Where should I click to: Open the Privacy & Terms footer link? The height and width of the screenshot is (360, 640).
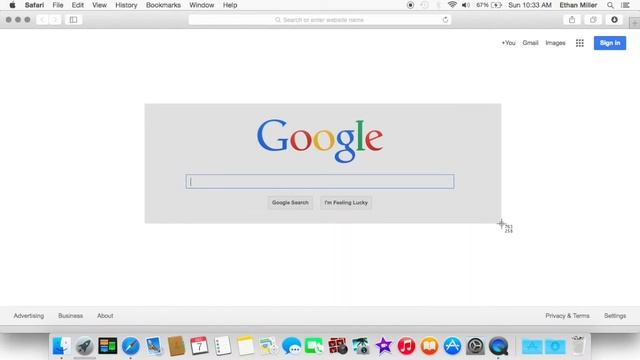(x=567, y=316)
